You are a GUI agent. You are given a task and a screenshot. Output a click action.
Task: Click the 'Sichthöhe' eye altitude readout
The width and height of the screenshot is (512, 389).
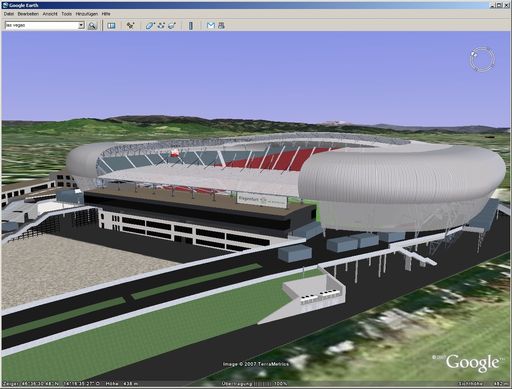[x=484, y=384]
